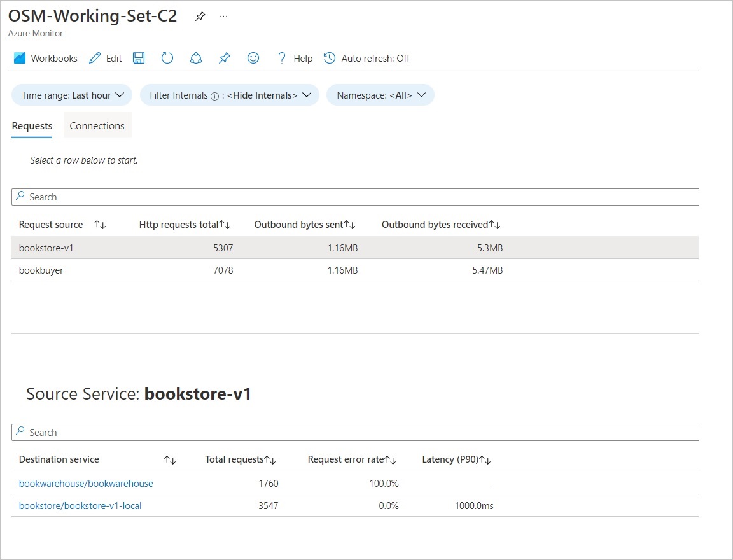Sort by Outbound bytes received column
Screen dimensions: 733x560
tap(441, 225)
